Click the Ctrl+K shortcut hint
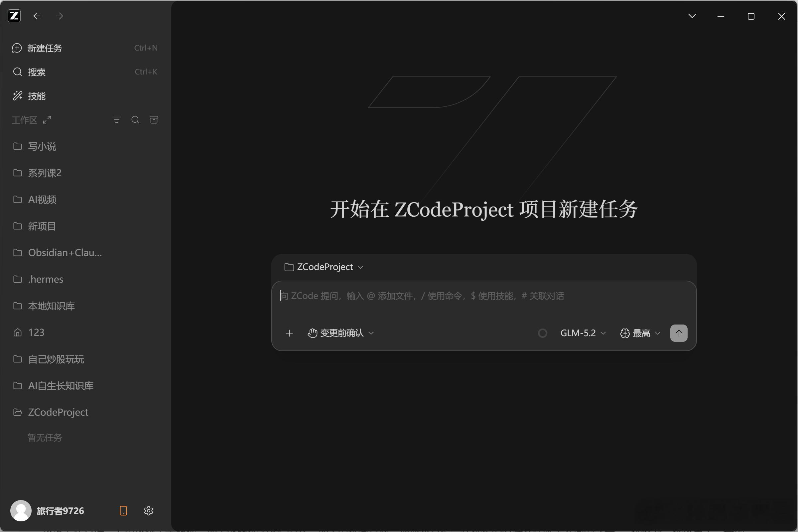 point(146,71)
